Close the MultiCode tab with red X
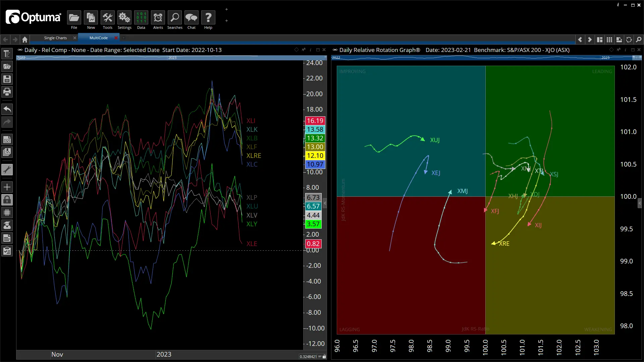 click(116, 38)
